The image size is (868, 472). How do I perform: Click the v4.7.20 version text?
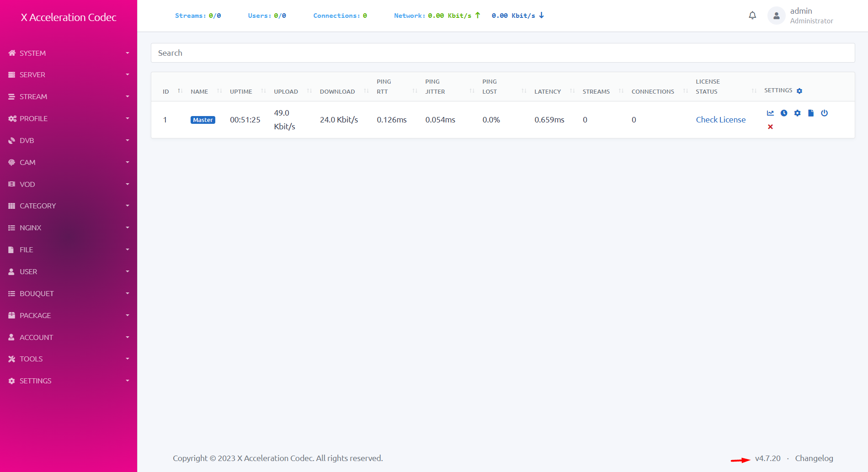point(768,458)
